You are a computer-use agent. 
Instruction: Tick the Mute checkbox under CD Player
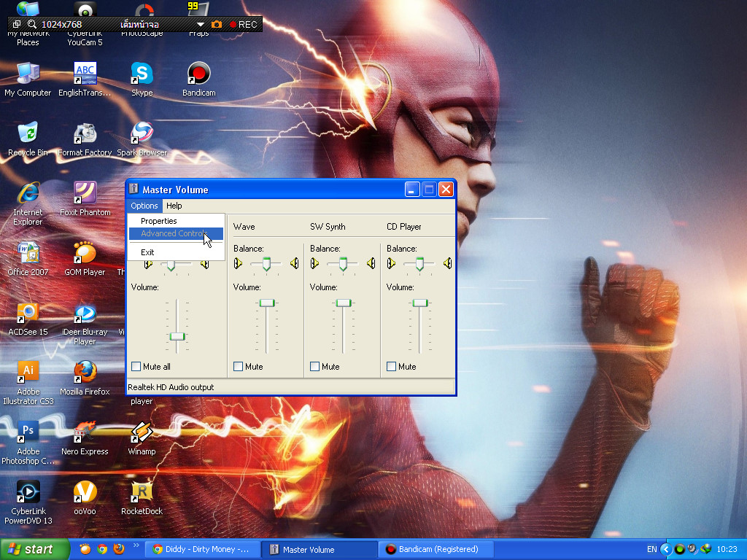[392, 367]
